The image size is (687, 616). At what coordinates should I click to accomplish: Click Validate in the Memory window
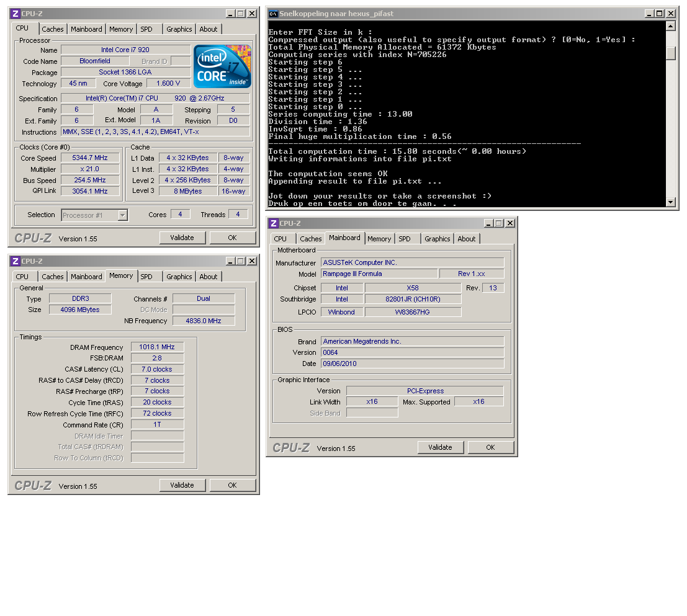[x=182, y=485]
